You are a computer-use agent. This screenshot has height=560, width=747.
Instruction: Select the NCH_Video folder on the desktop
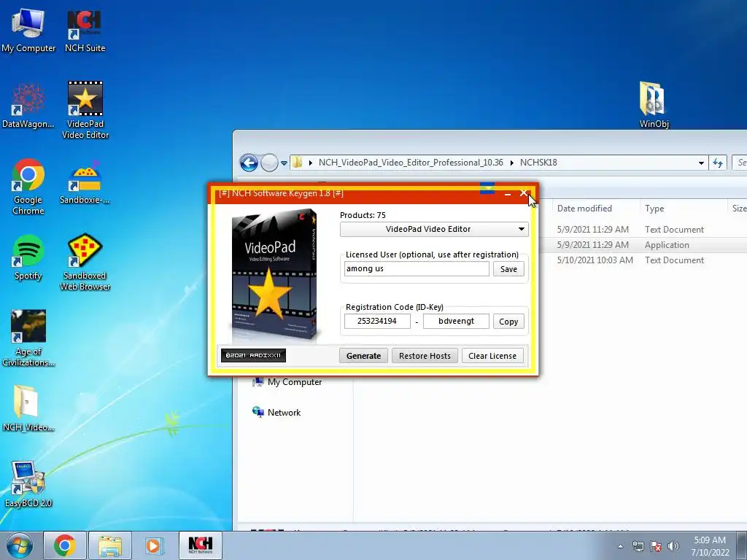[x=28, y=408]
